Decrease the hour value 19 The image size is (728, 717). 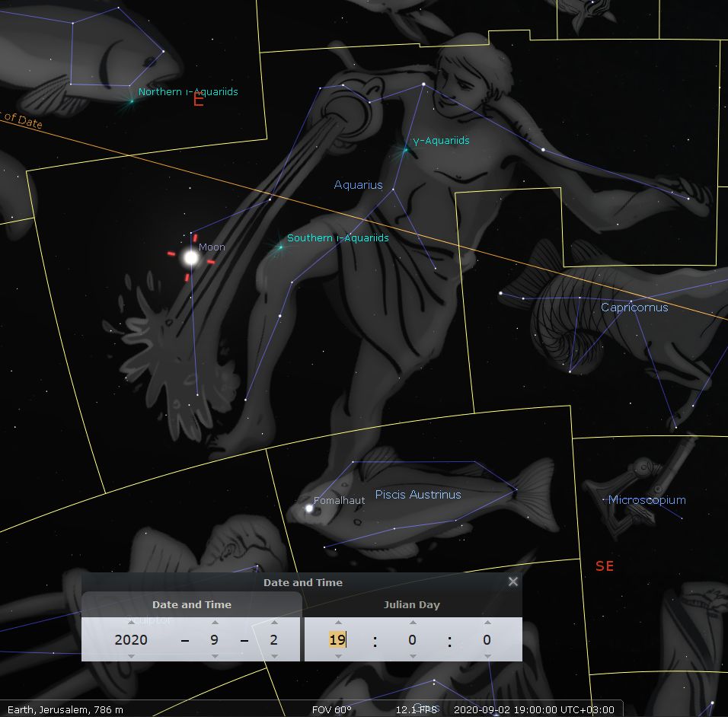[338, 656]
